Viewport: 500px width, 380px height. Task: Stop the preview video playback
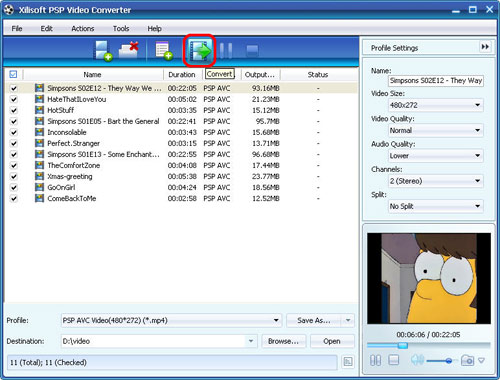(x=394, y=360)
